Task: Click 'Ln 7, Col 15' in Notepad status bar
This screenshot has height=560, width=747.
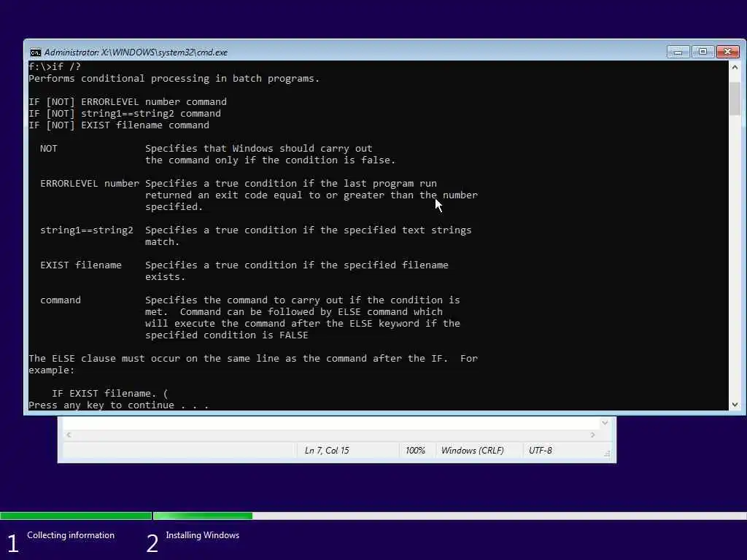Action: coord(327,451)
